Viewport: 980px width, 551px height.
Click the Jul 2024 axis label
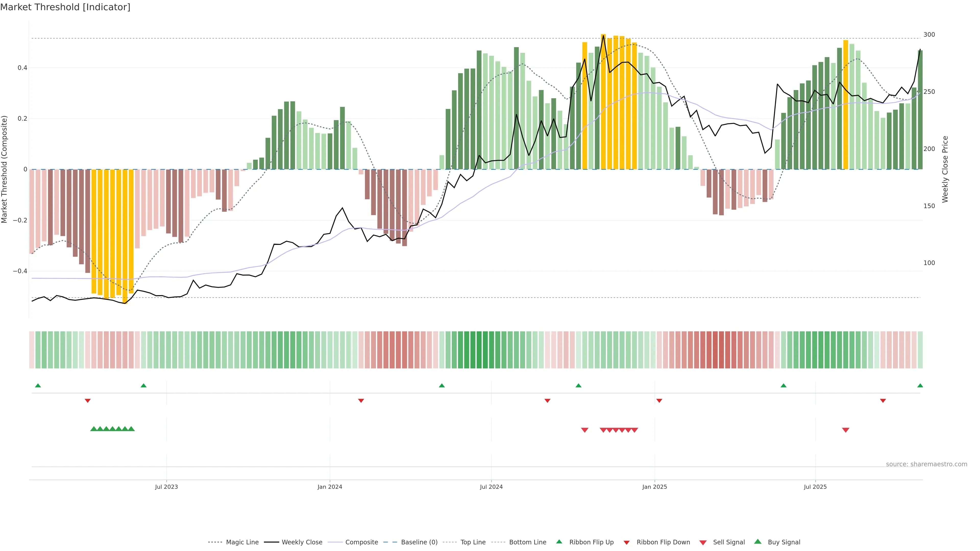(x=491, y=487)
